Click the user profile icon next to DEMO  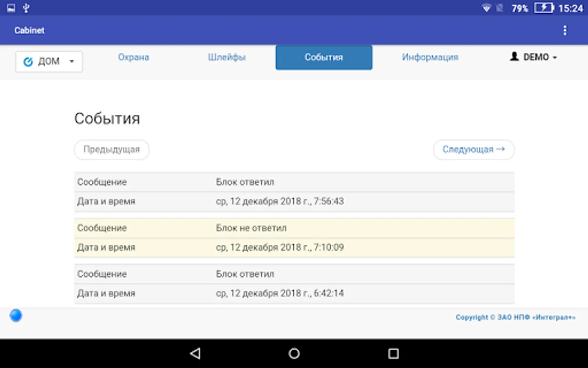pyautogui.click(x=514, y=56)
